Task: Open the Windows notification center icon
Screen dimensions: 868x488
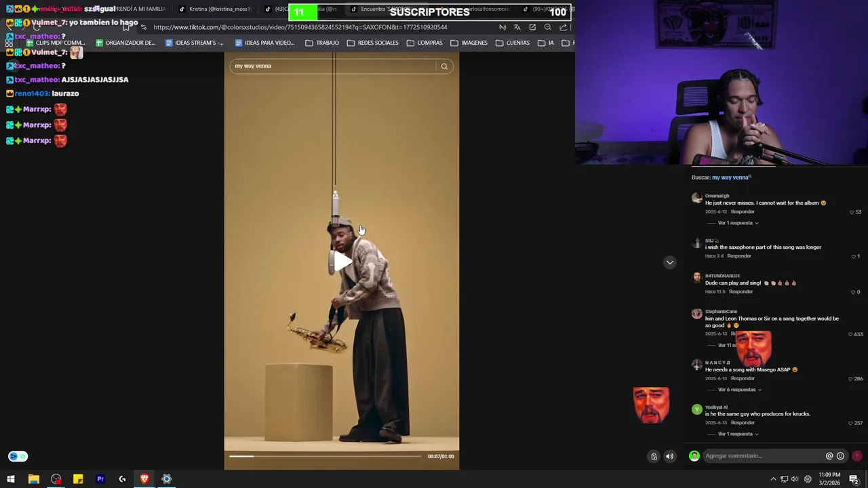Action: click(x=854, y=479)
